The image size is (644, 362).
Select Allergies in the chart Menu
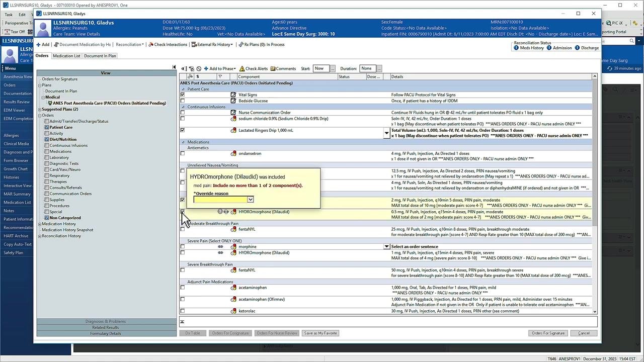tap(11, 135)
